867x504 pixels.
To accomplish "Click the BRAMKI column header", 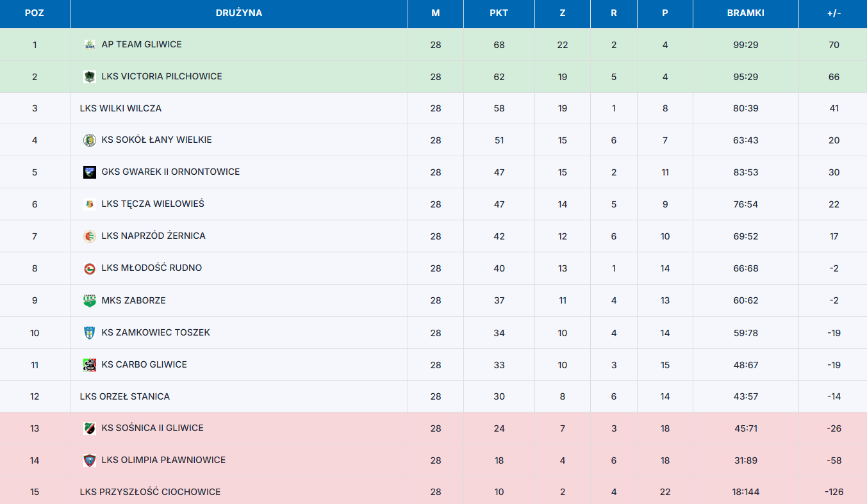I will pos(746,13).
